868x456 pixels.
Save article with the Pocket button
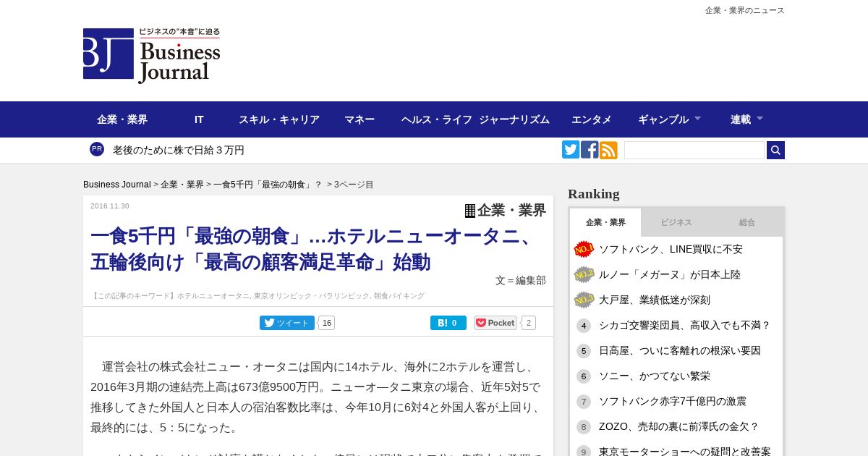point(495,323)
